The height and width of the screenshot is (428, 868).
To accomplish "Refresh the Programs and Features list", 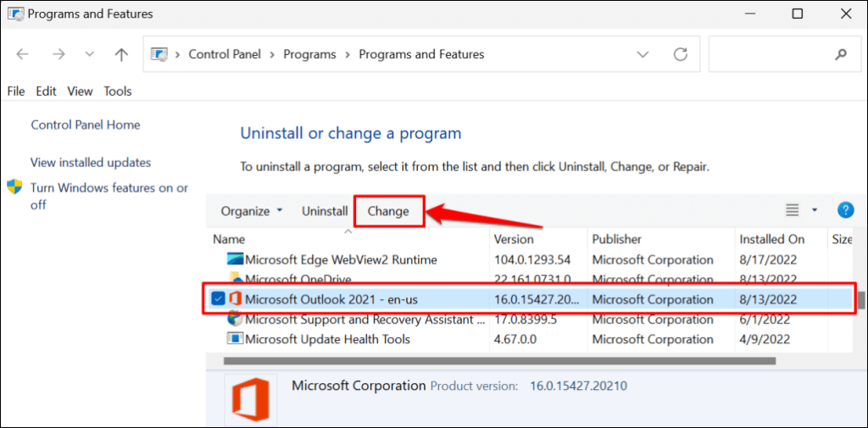I will coord(680,54).
